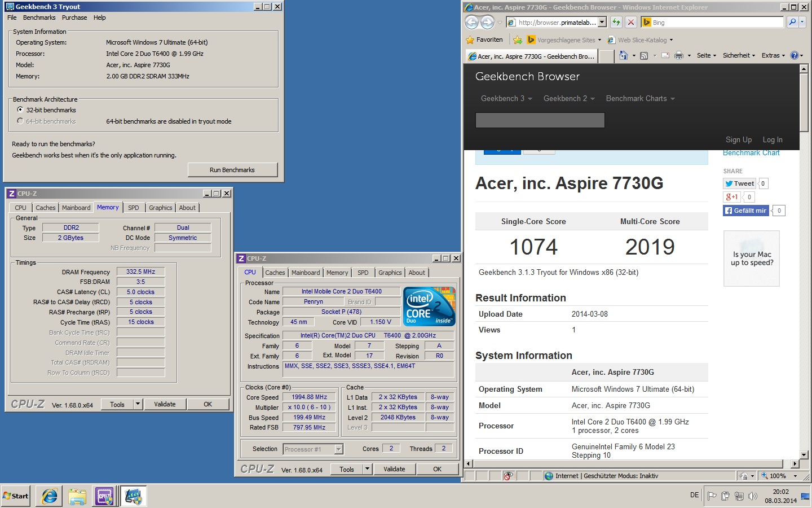Select 64-bit benchmarks radio button

20,121
